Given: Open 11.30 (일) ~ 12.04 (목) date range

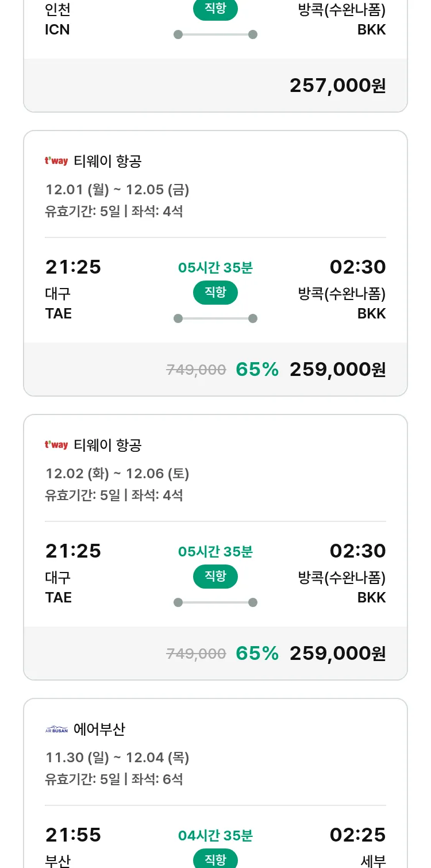Looking at the screenshot, I should click(117, 758).
